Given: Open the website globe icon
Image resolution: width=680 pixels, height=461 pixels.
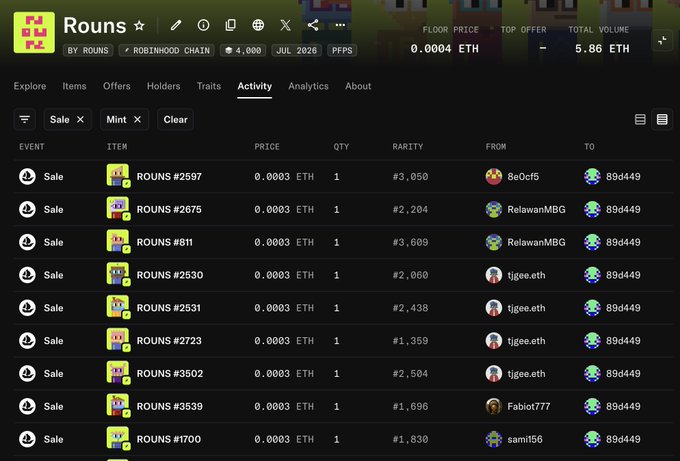Looking at the screenshot, I should [x=258, y=25].
